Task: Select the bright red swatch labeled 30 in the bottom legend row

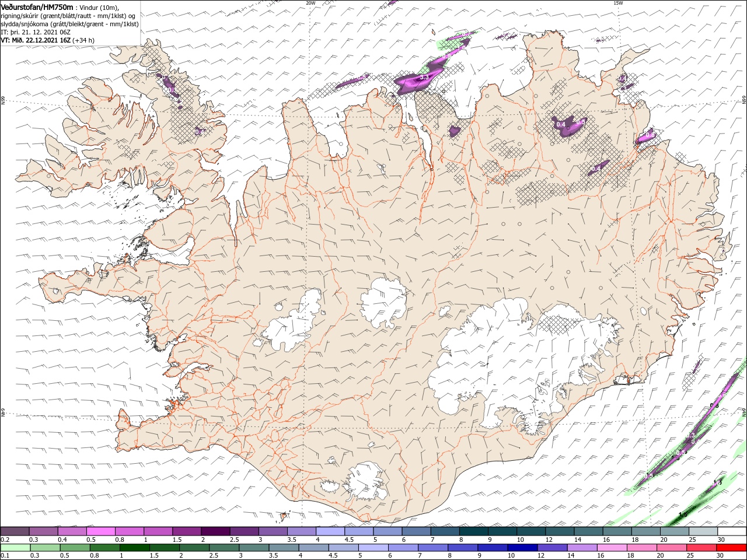Action: [x=731, y=548]
